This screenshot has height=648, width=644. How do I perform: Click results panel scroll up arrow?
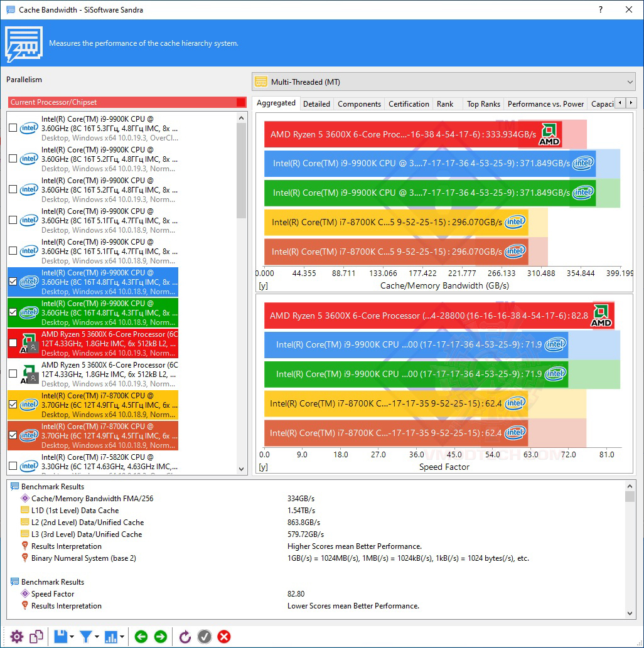630,486
